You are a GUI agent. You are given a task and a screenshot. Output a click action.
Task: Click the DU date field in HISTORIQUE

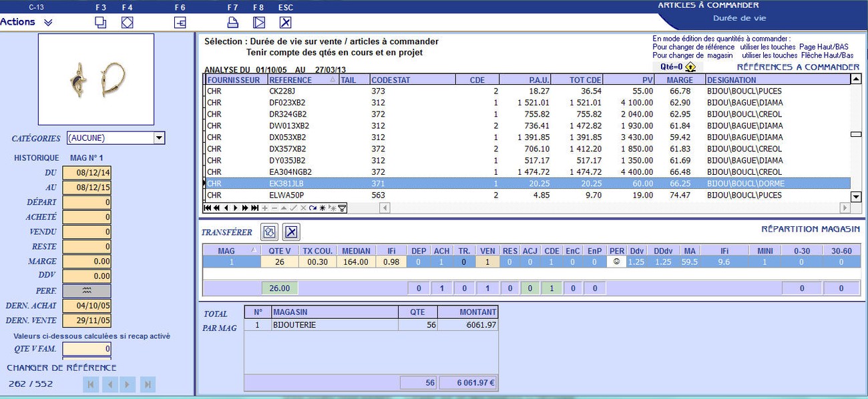click(86, 173)
